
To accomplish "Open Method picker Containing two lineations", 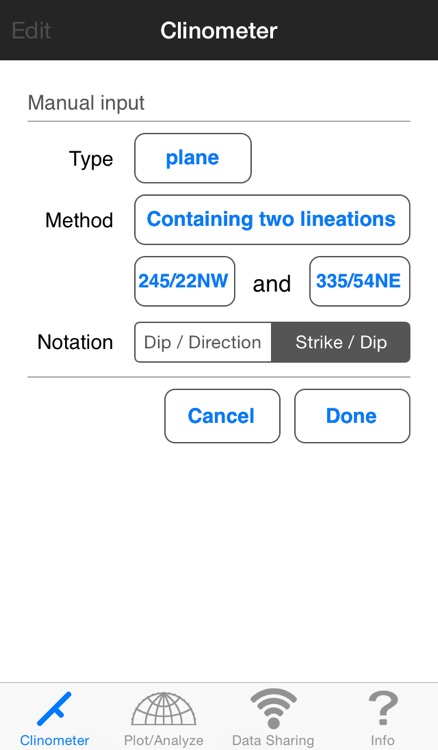I will click(x=272, y=220).
